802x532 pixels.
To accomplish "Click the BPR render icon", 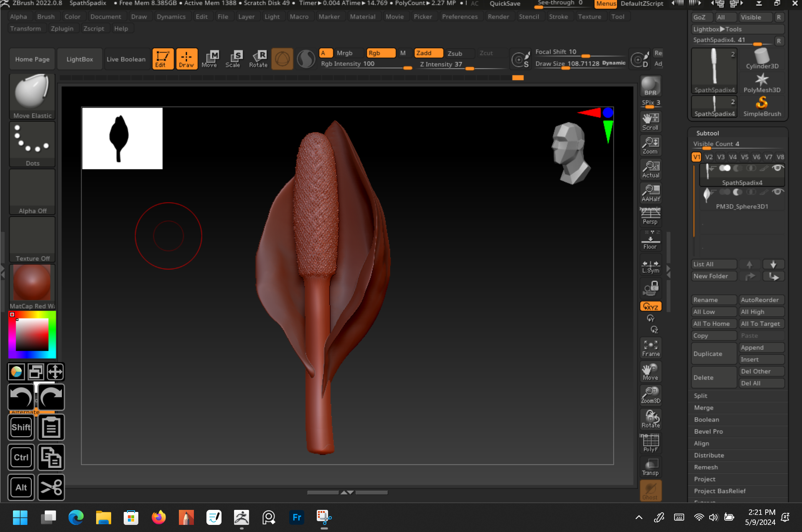I will click(x=650, y=86).
